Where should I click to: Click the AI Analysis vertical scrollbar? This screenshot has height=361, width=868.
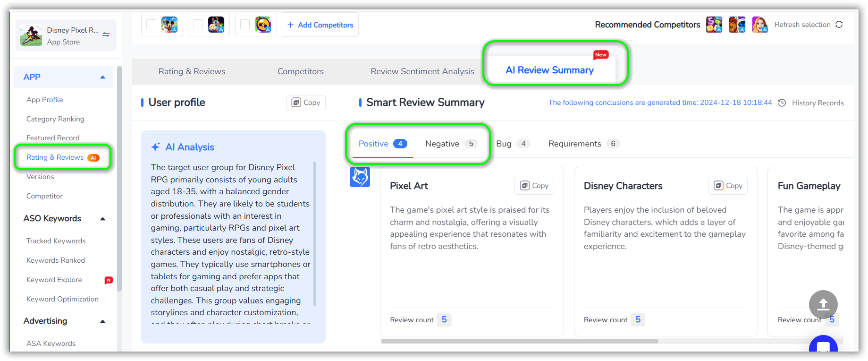click(x=315, y=233)
